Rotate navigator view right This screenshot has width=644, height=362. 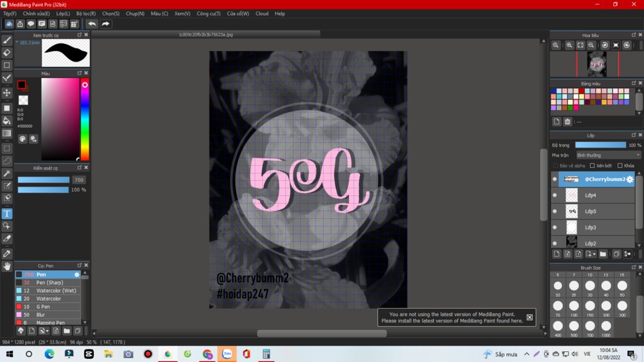[x=627, y=45]
